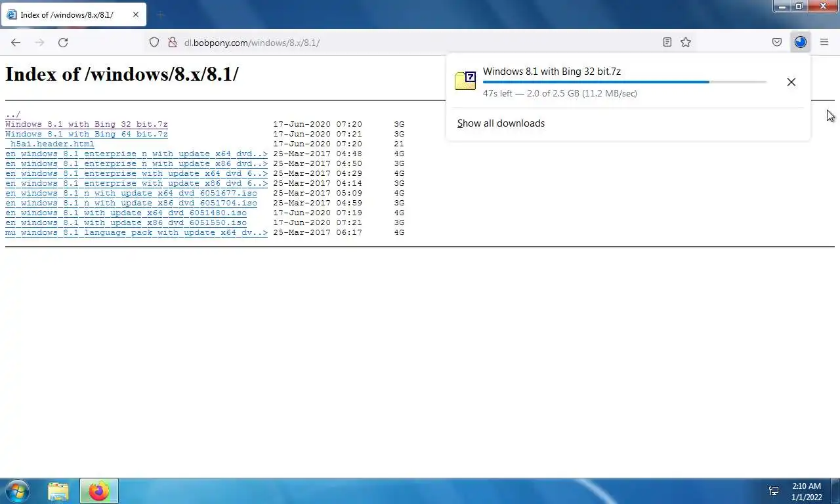840x504 pixels.
Task: Click the 2:10 AM taskbar clock
Action: pyautogui.click(x=807, y=486)
